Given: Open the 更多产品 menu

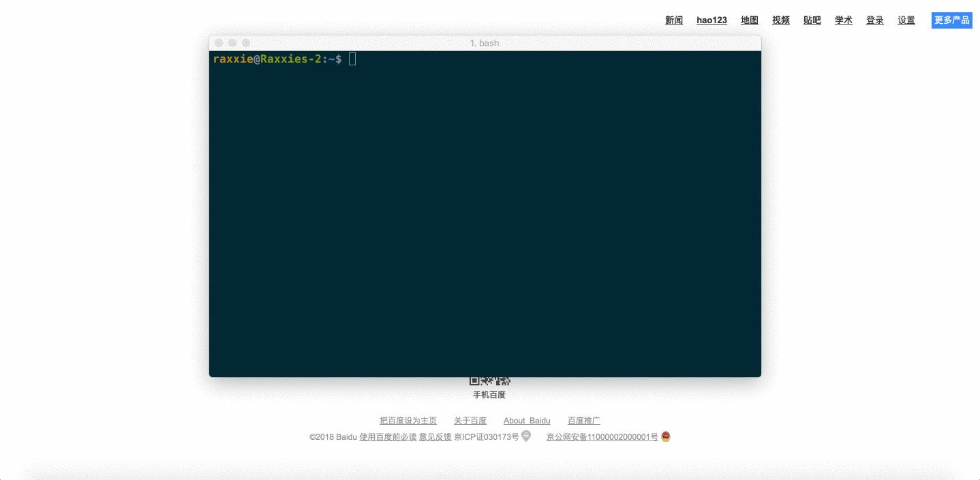Looking at the screenshot, I should [951, 20].
